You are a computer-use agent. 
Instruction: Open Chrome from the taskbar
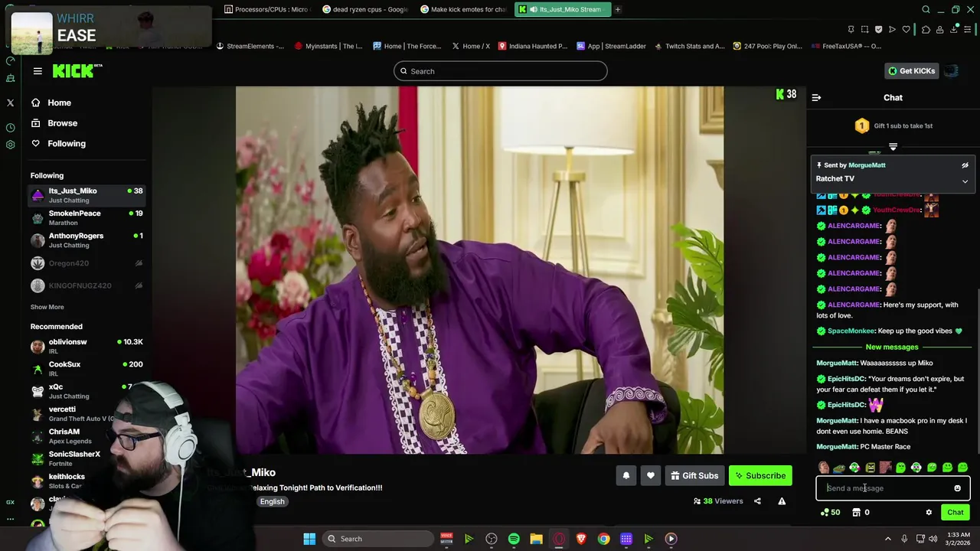[x=603, y=539]
